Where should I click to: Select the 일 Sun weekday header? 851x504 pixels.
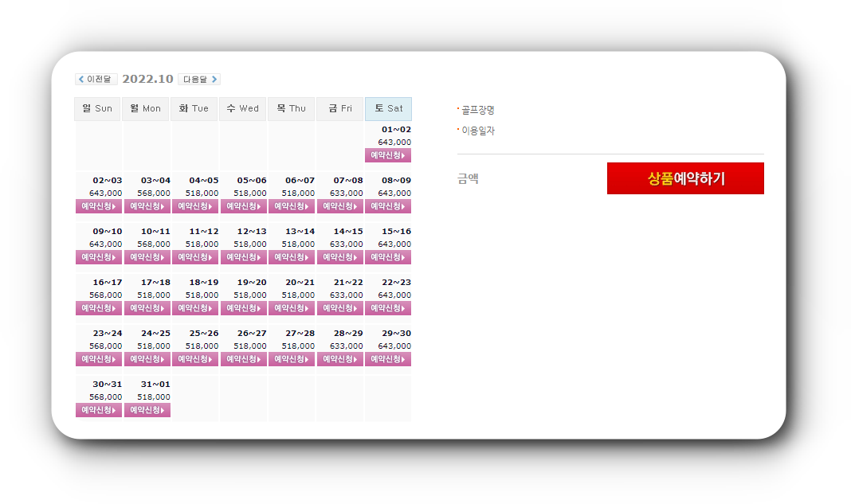tap(97, 108)
